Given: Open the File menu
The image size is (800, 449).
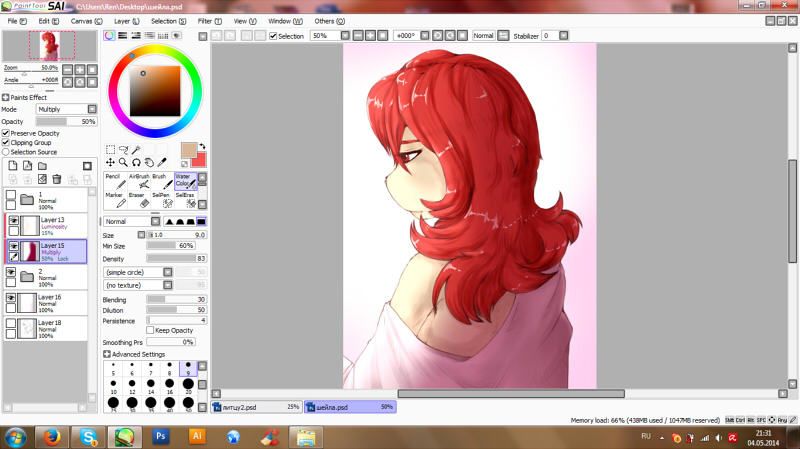Looking at the screenshot, I should tap(17, 21).
